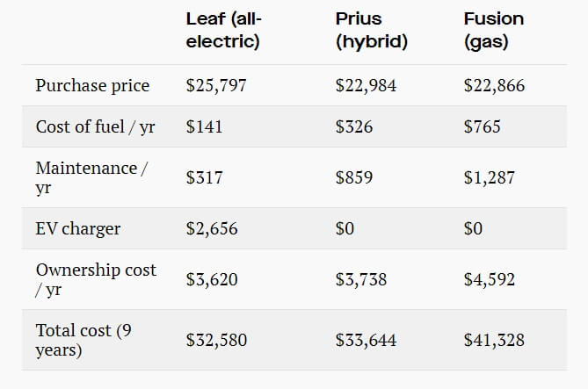Select the Purchase price row label
Image resolution: width=588 pixels, height=389 pixels.
pyautogui.click(x=92, y=85)
